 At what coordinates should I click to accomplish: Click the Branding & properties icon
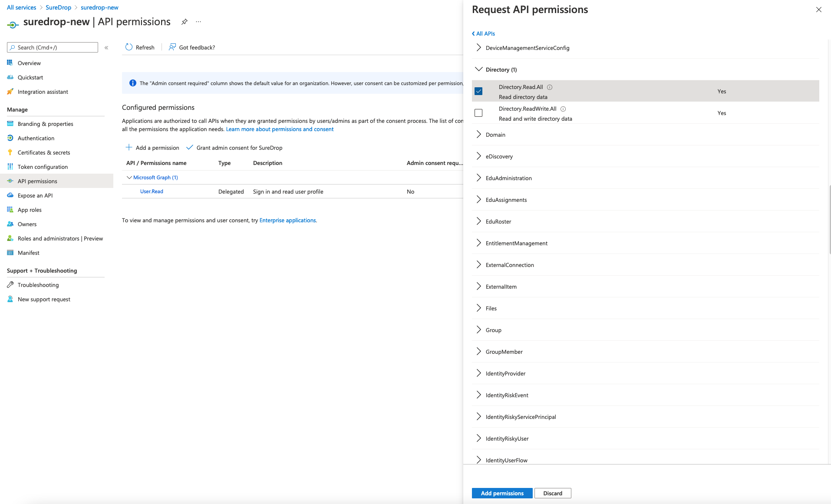[10, 124]
